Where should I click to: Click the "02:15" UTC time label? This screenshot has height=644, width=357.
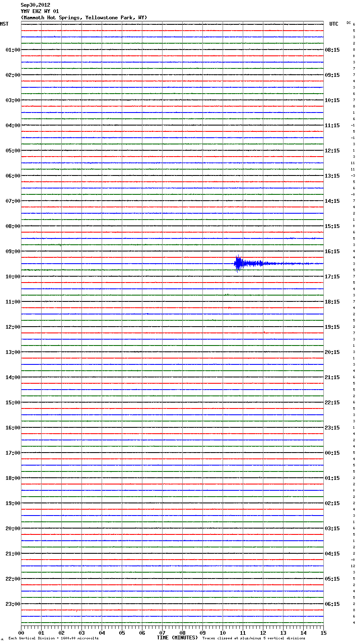pos(332,503)
